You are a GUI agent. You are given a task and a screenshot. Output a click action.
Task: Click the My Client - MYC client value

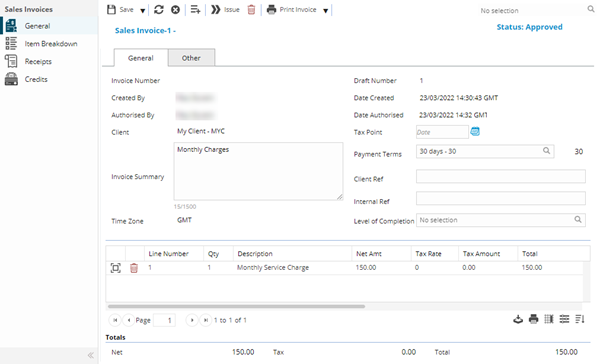click(x=201, y=131)
